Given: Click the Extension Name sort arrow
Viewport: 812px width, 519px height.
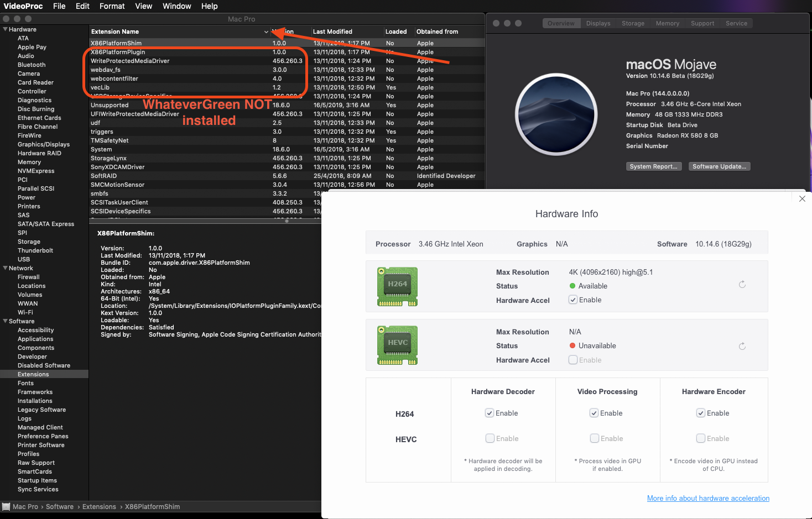Looking at the screenshot, I should [266, 32].
